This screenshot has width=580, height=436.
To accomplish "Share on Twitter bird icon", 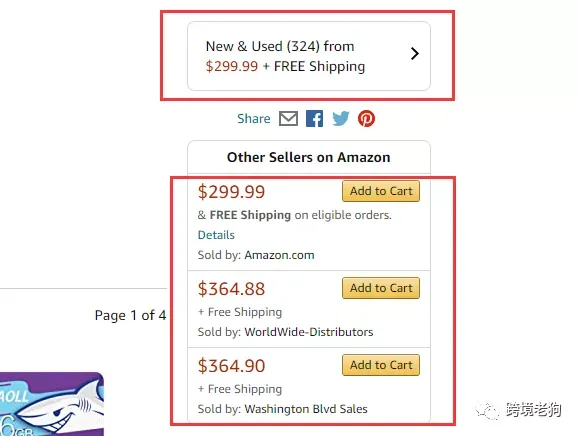I will (341, 119).
